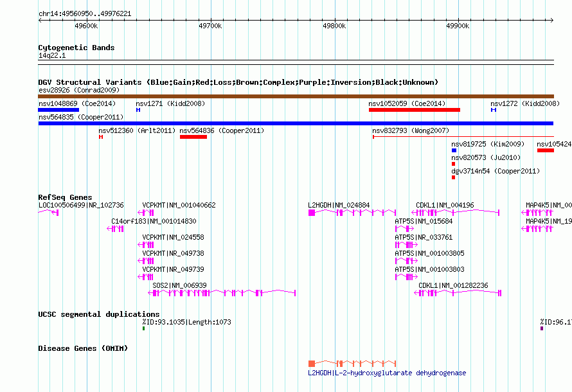Click the Cytogenetic Bands track title
Viewport: 572px width, 392px height.
point(76,48)
